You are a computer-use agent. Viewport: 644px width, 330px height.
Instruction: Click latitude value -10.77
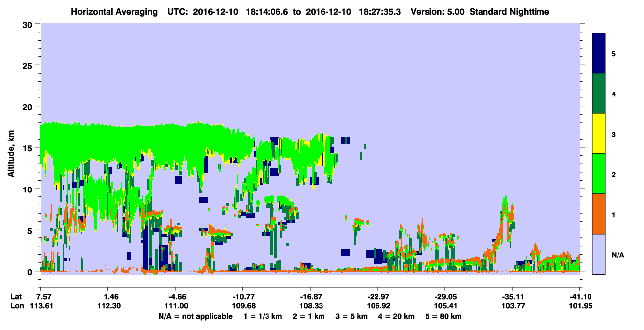243,297
